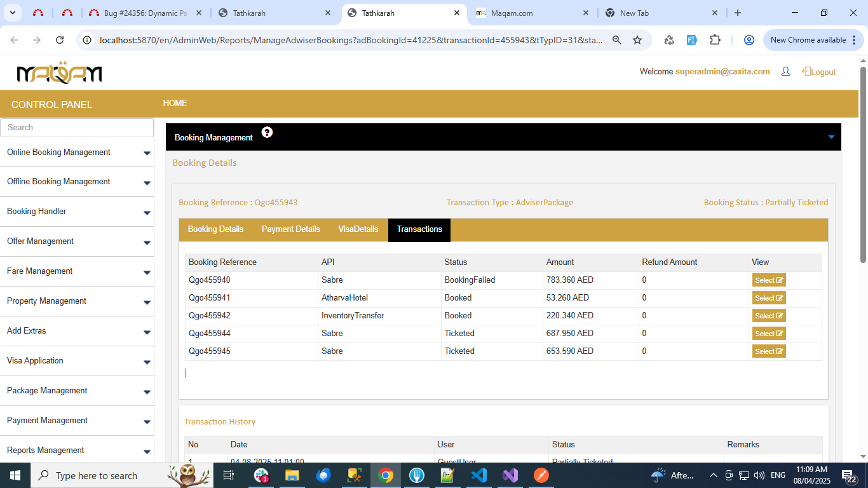Click the control panel Search field
The width and height of the screenshot is (868, 488).
pos(77,128)
